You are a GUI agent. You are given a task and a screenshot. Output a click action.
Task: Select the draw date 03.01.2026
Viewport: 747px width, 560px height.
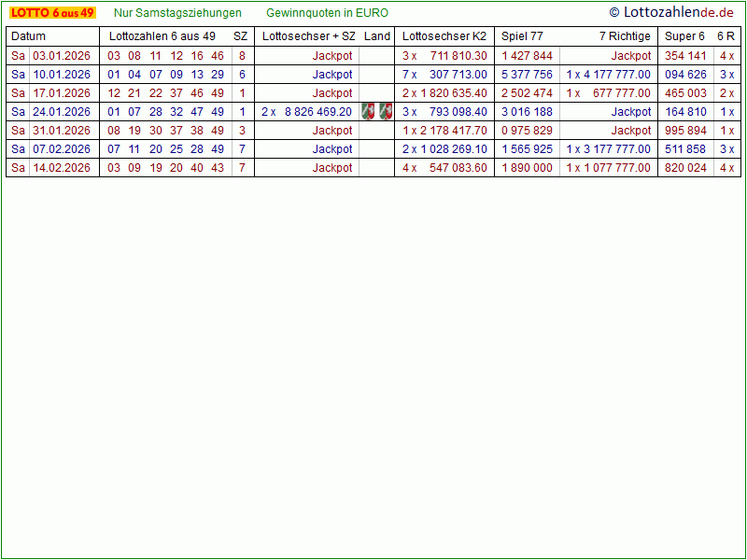pos(62,56)
